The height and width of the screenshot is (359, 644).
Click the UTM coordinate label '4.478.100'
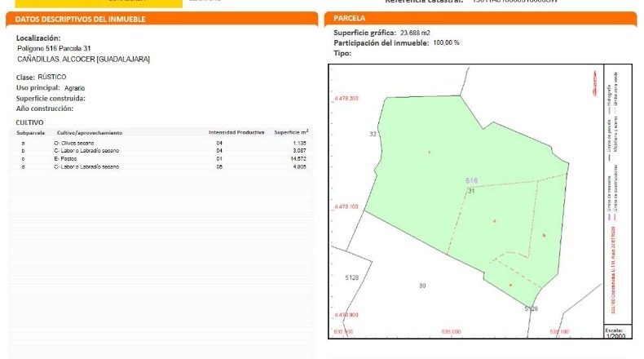pyautogui.click(x=346, y=206)
